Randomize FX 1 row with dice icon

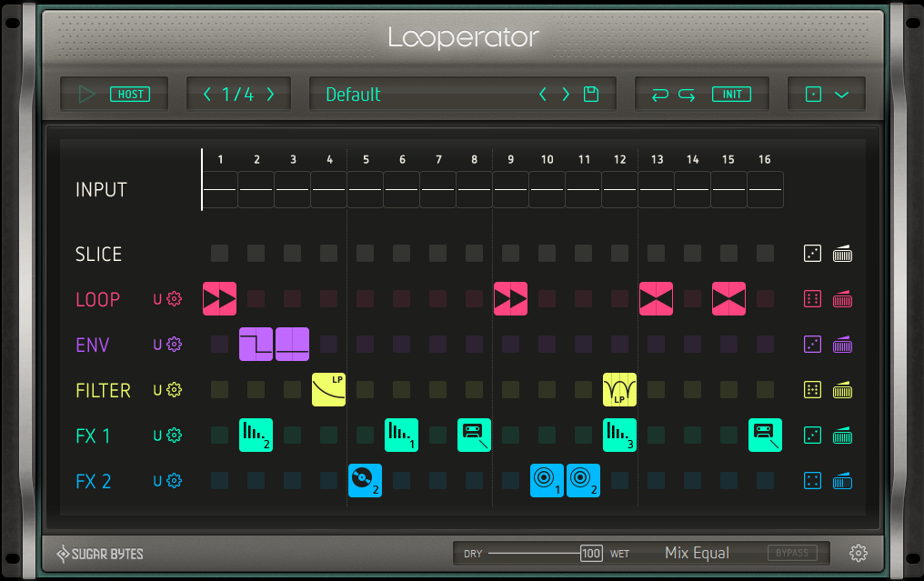pos(813,436)
